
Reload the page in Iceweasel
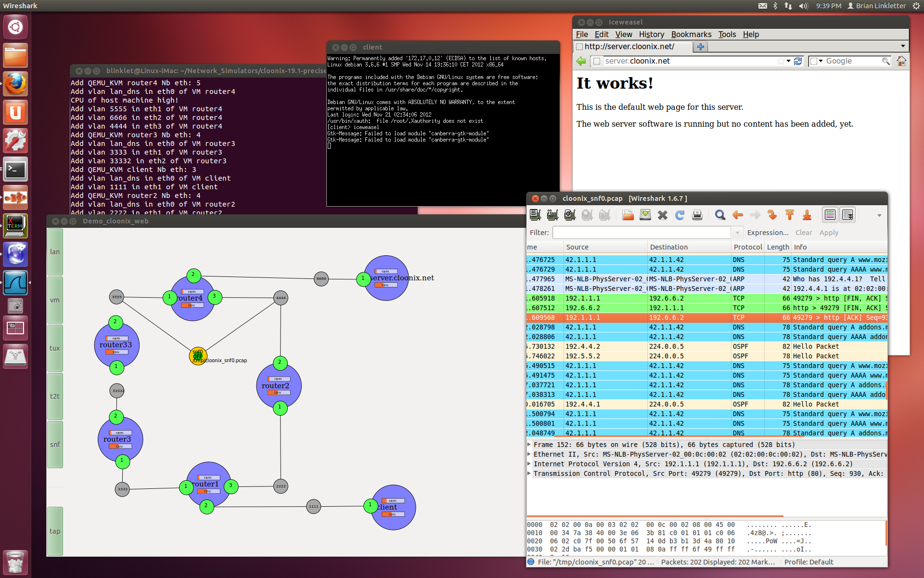[798, 61]
